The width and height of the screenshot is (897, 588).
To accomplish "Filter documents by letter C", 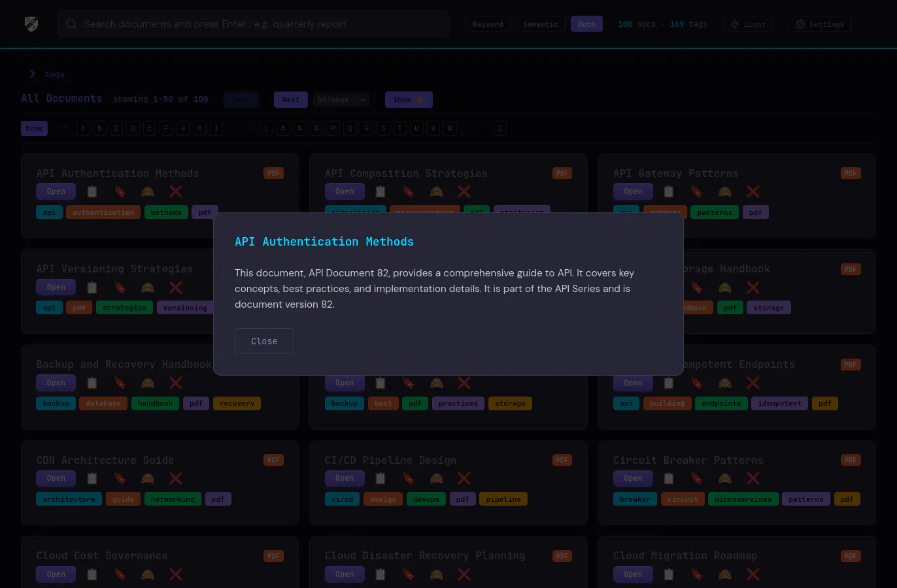I will [x=116, y=128].
